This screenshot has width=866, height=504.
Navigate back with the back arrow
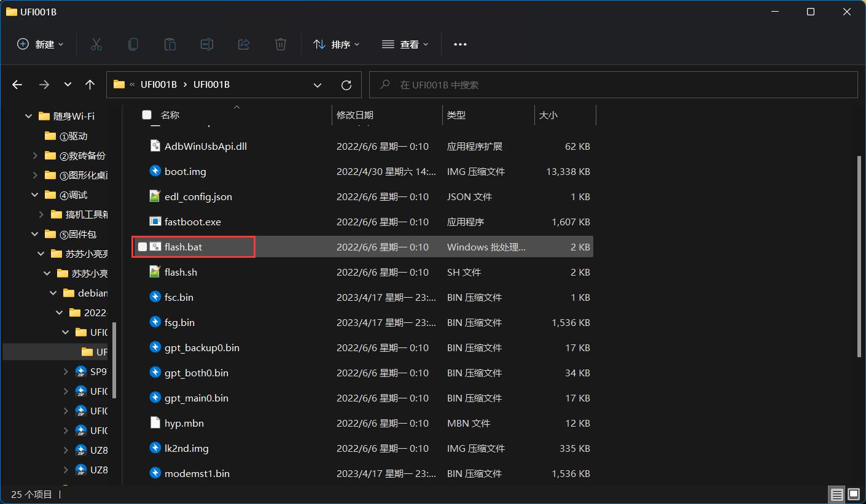tap(17, 85)
